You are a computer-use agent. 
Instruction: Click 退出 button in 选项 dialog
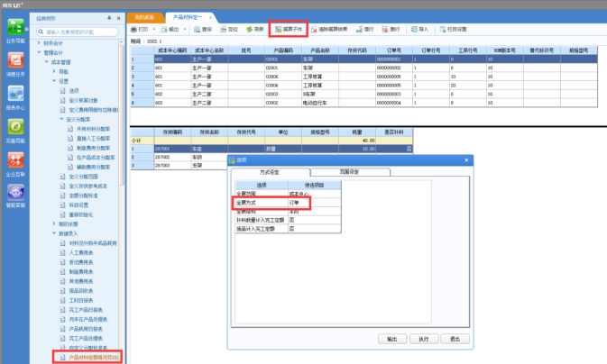coord(455,339)
